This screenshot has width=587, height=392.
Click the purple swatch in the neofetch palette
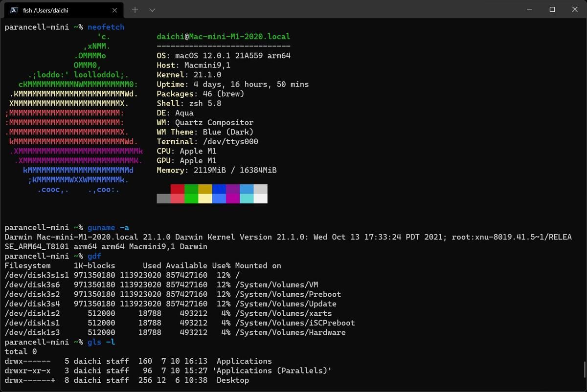click(x=233, y=189)
